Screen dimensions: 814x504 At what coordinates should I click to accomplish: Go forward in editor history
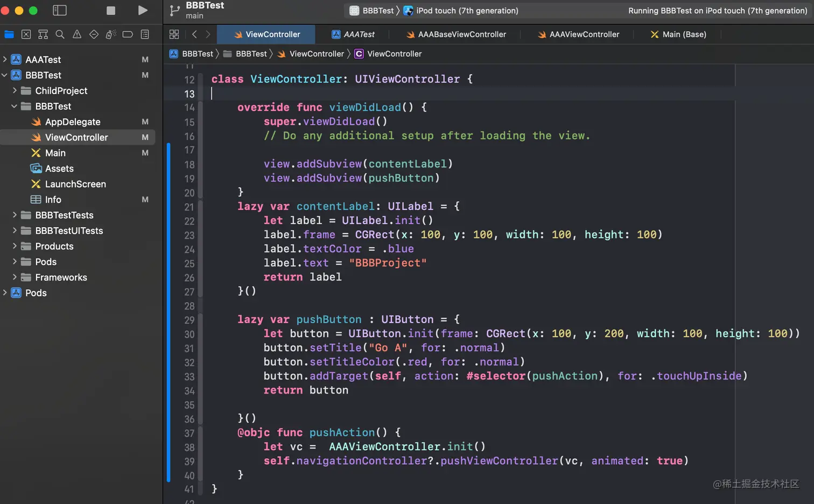coord(208,34)
